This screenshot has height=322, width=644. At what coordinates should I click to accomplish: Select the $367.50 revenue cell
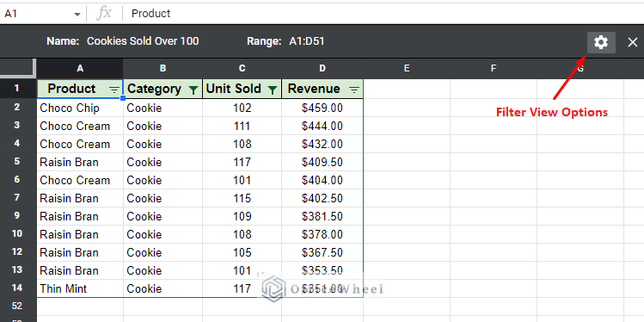click(x=322, y=252)
